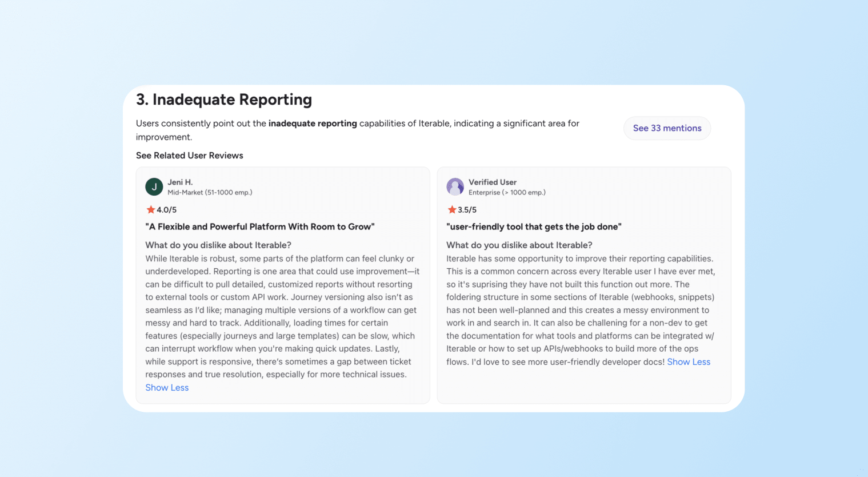Open Jeni H.'s review titled 'A Flexible and Powerful Platform'

(260, 226)
